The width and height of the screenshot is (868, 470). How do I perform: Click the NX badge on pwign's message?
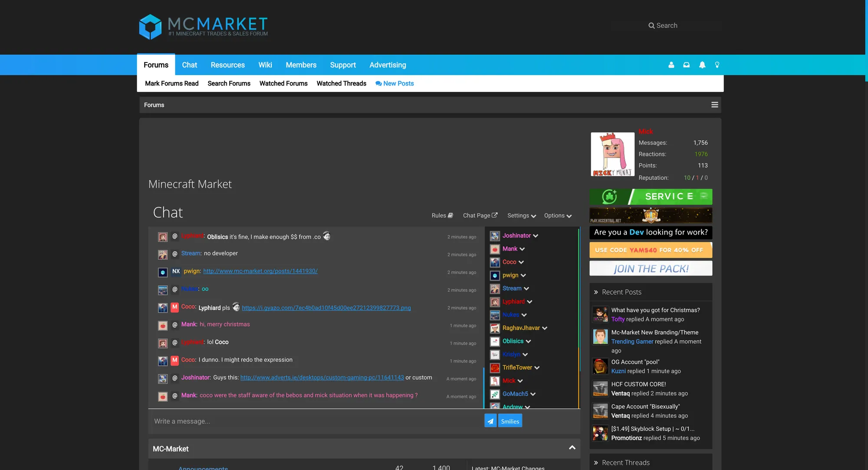coord(176,271)
